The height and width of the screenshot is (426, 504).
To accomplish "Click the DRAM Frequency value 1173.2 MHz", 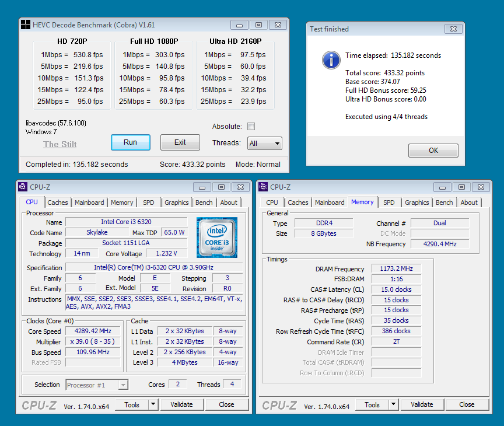I will pos(396,268).
